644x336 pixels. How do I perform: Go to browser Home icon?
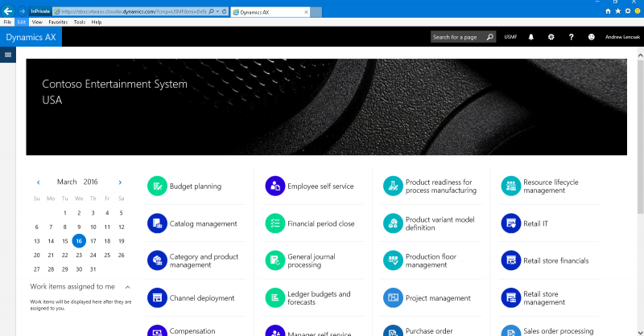point(608,11)
